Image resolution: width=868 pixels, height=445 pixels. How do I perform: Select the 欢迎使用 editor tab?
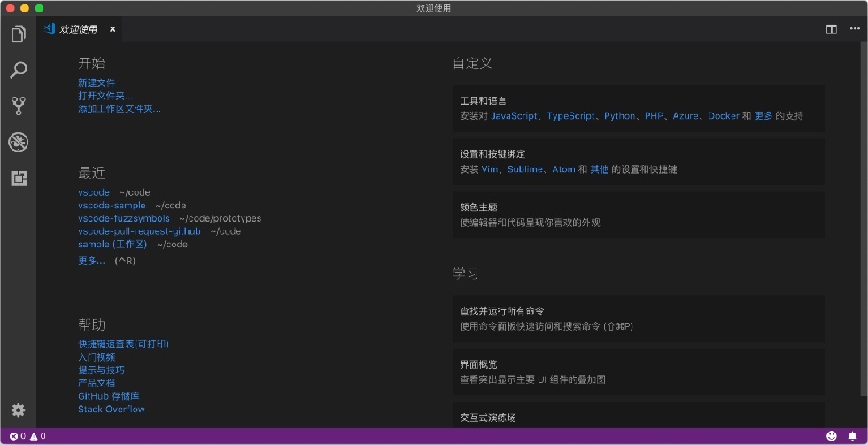[x=79, y=29]
